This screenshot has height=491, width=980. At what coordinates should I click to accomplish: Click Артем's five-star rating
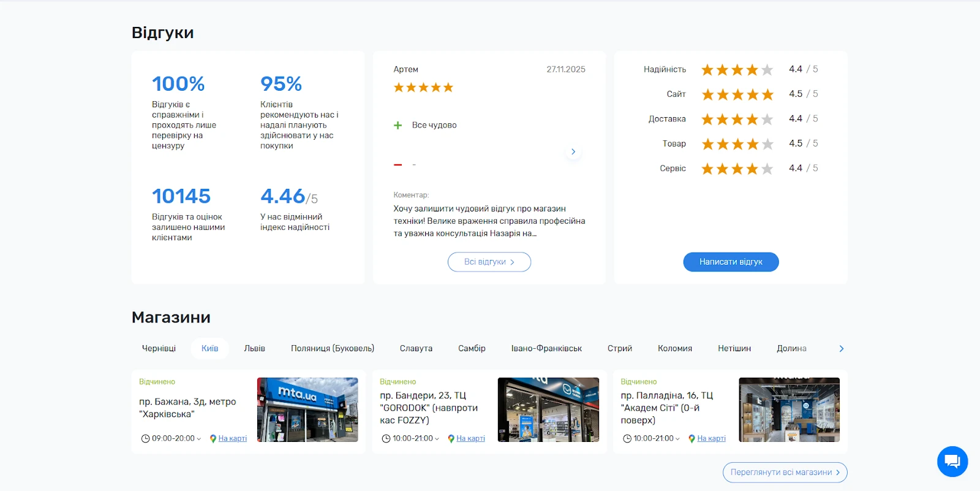(423, 88)
